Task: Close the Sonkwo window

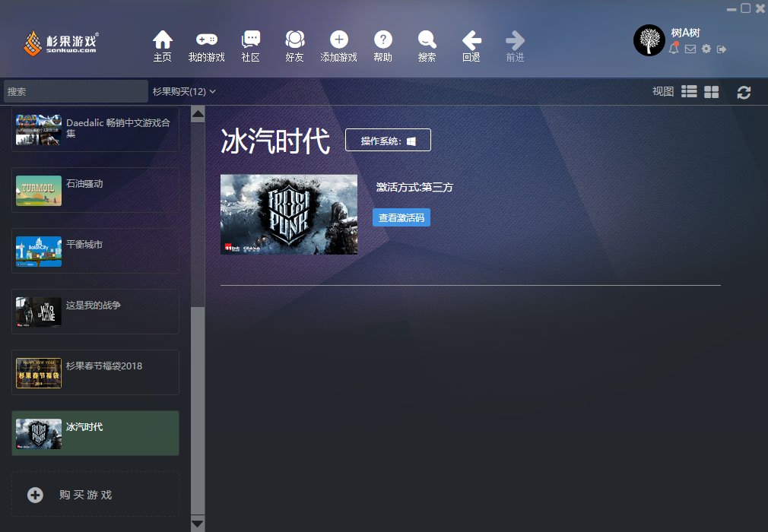Action: (760, 8)
